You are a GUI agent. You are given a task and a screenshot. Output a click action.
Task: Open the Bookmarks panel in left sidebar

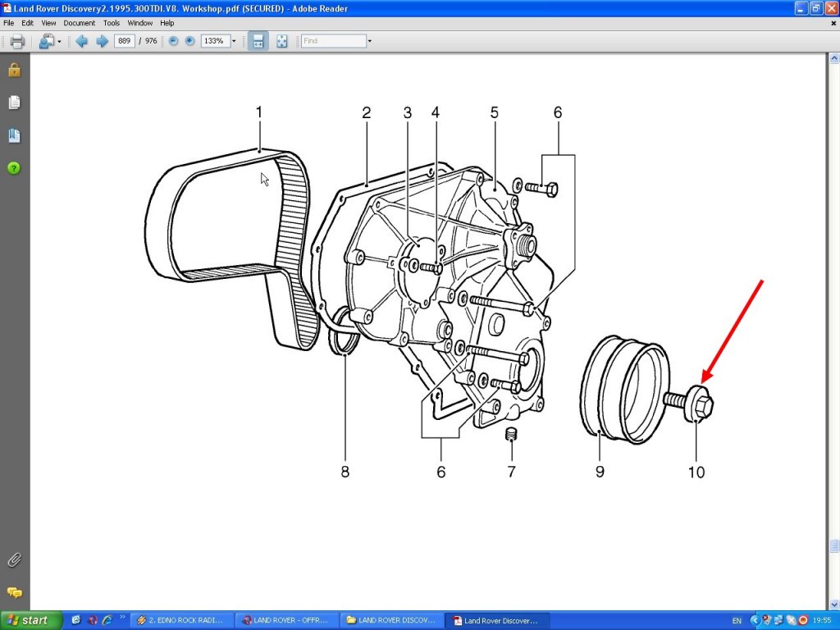coord(14,135)
